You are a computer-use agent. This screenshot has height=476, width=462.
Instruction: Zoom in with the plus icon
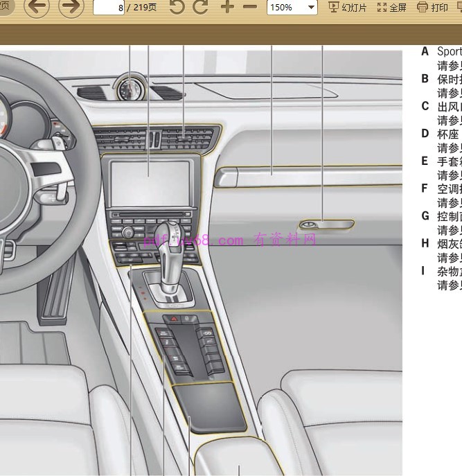tap(227, 8)
